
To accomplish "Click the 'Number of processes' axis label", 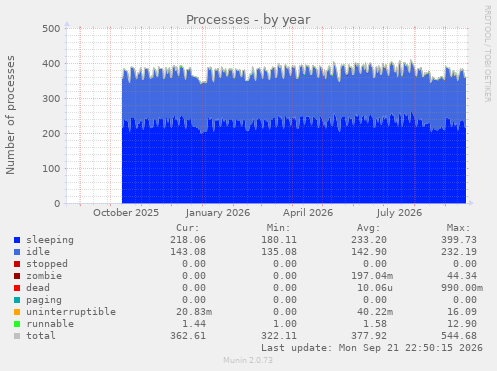I will tap(10, 115).
